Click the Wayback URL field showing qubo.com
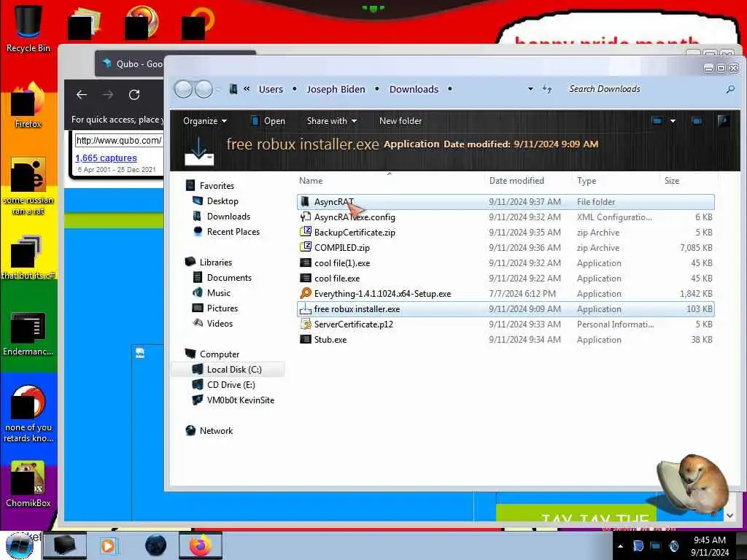 [119, 141]
